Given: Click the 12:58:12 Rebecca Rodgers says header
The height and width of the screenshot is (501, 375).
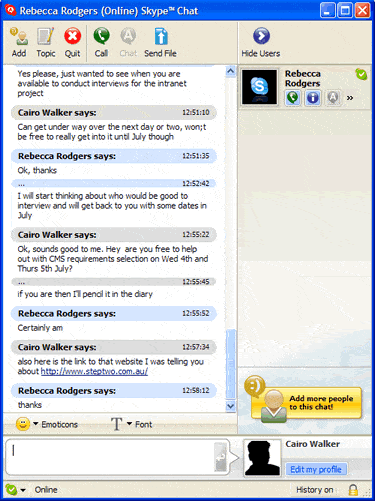Looking at the screenshot, I should coord(114,390).
